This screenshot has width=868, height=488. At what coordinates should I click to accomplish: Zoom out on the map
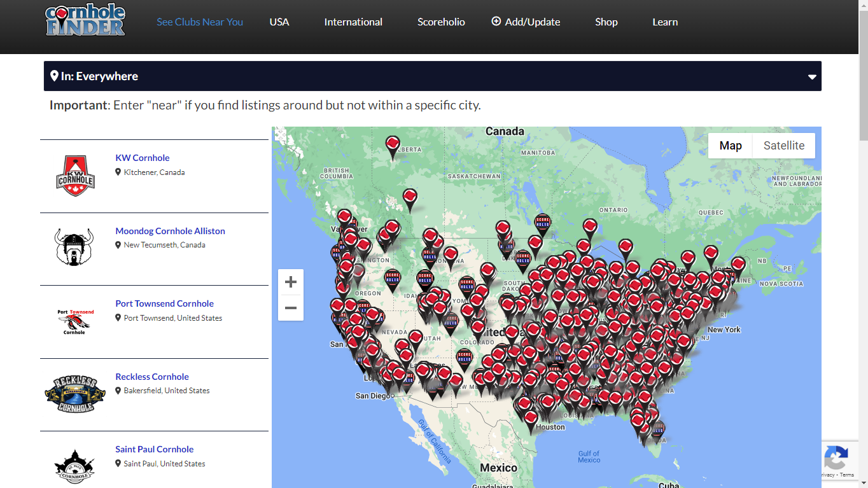coord(291,308)
